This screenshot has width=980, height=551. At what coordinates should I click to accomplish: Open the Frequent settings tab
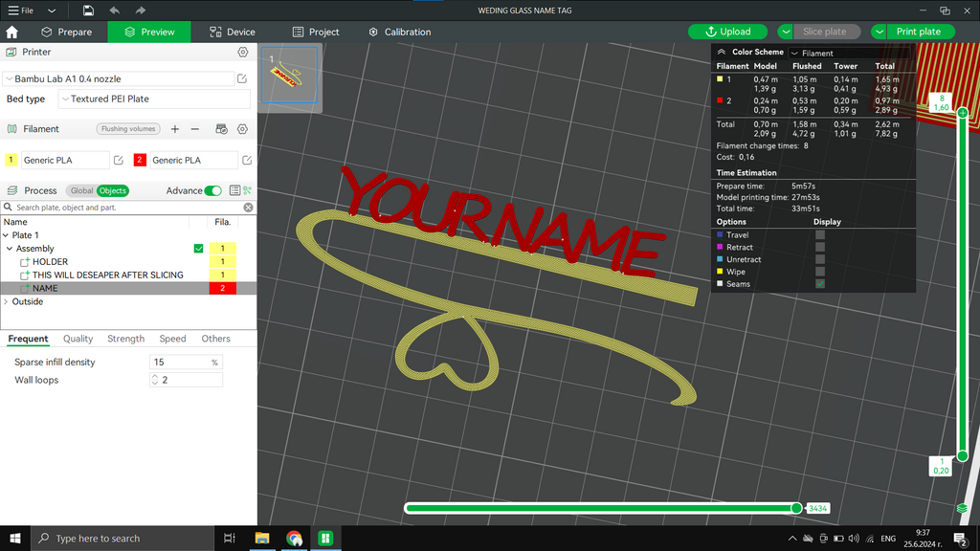point(28,339)
